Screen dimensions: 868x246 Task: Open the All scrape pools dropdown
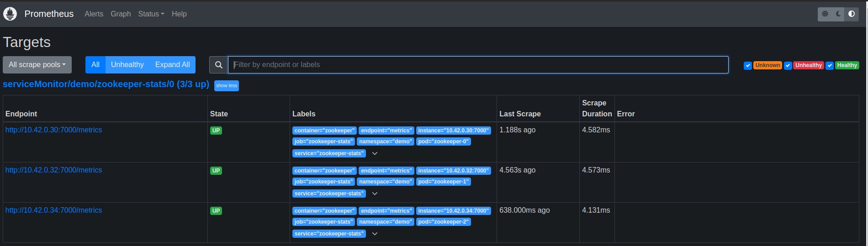37,65
